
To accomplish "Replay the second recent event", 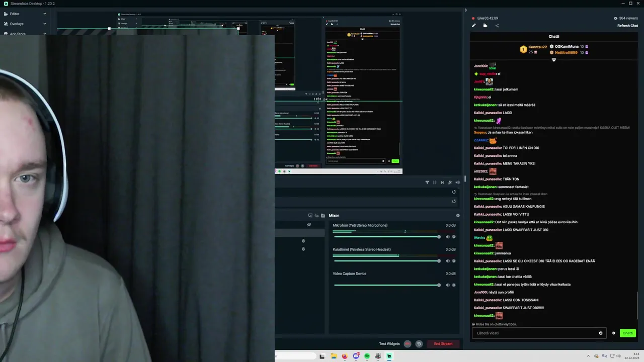I will tap(454, 201).
